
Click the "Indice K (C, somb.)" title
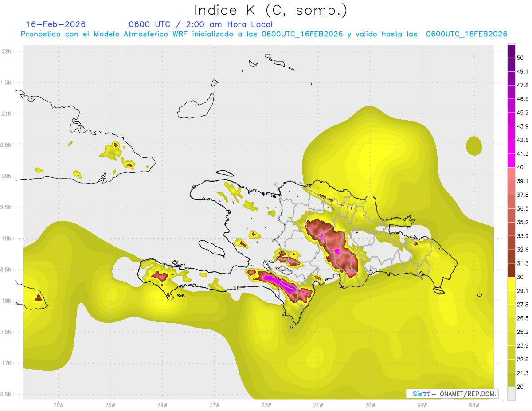[x=270, y=10]
